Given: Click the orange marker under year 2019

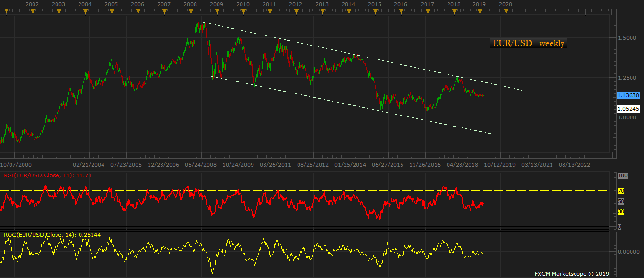Looking at the screenshot, I should (x=479, y=11).
